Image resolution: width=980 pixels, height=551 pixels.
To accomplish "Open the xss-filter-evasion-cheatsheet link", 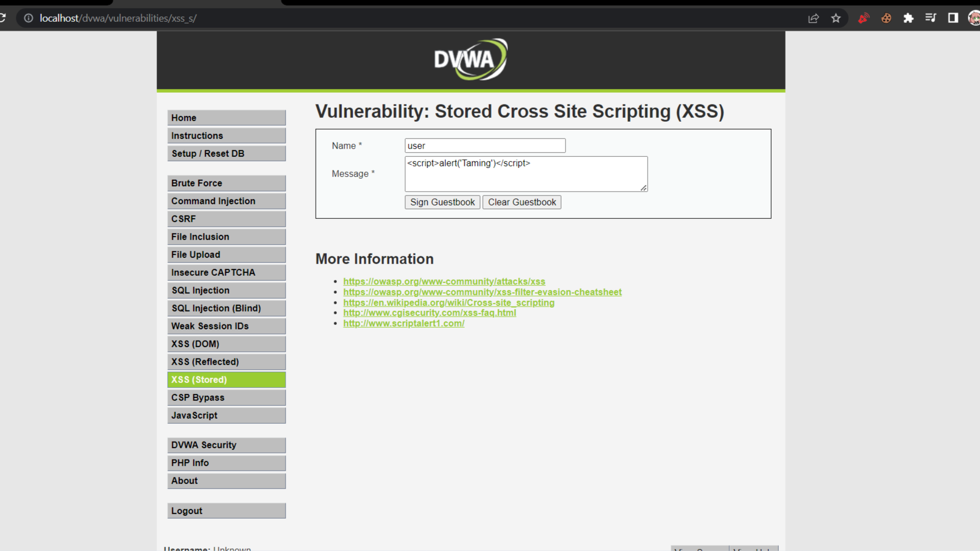I will click(x=482, y=291).
